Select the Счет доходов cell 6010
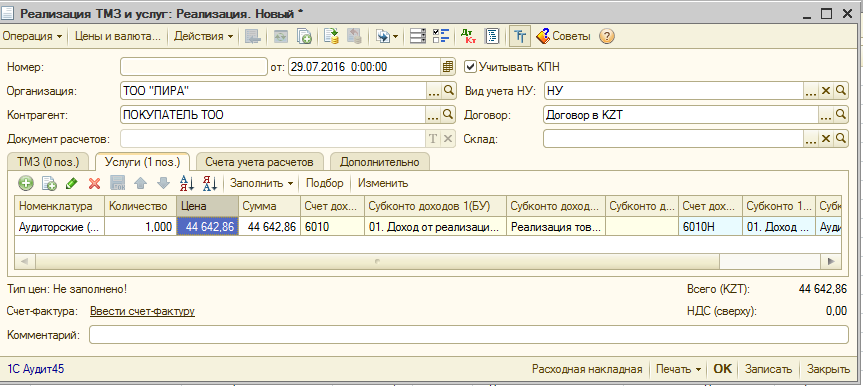This screenshot has height=386, width=863. 332,226
